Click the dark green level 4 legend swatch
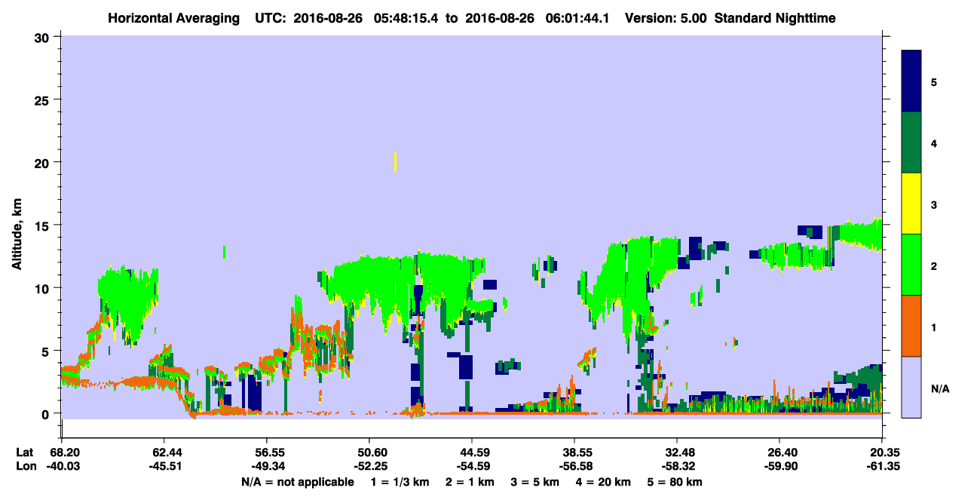The image size is (980, 503). coord(911,143)
